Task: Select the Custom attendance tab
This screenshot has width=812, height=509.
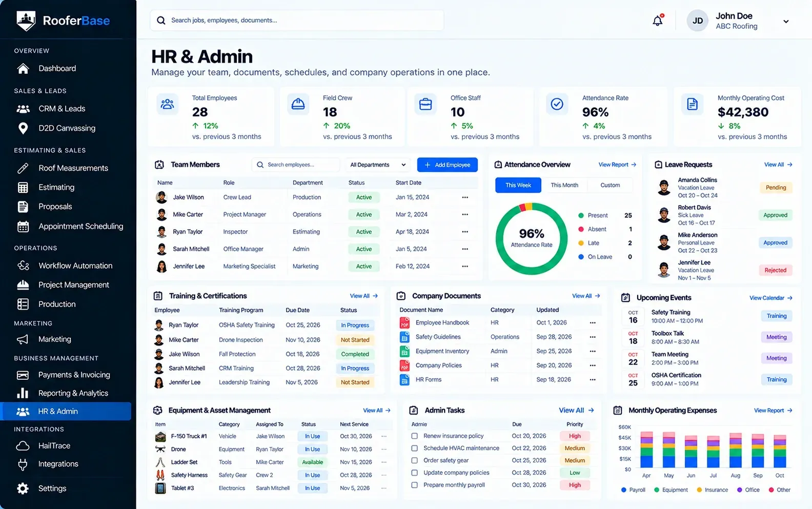Action: coord(610,186)
